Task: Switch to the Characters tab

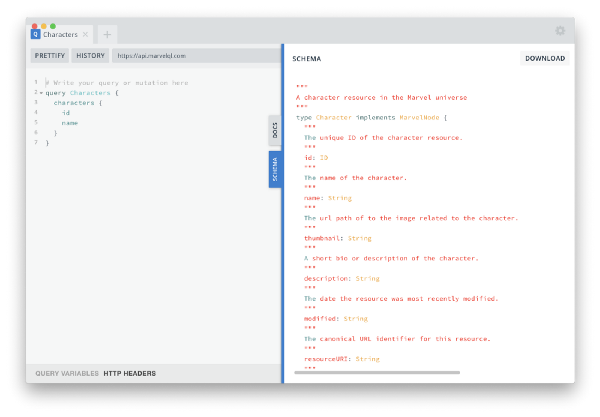Action: click(61, 34)
